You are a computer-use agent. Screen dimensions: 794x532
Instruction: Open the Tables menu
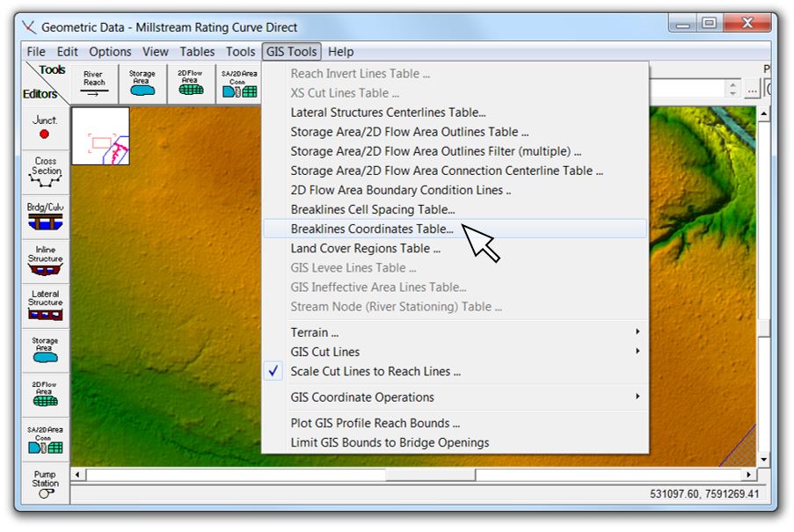click(197, 52)
